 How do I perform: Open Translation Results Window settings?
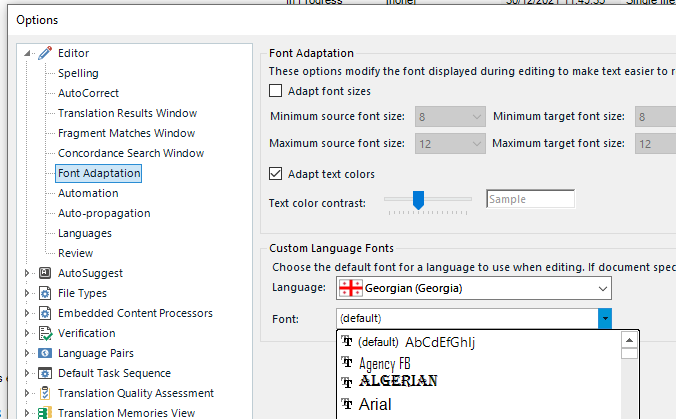(x=127, y=113)
